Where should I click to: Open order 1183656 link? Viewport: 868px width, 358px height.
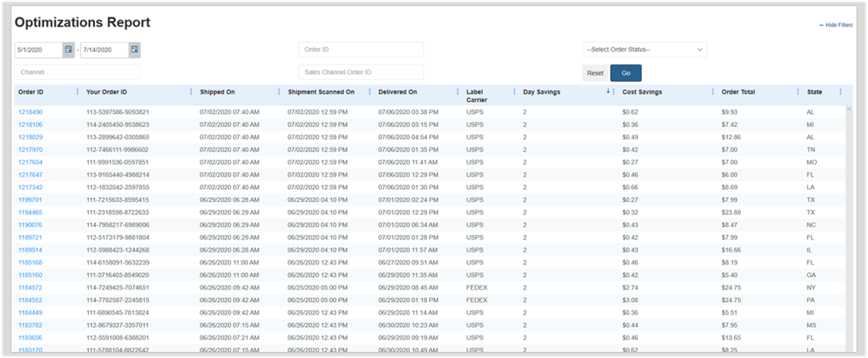coord(30,338)
